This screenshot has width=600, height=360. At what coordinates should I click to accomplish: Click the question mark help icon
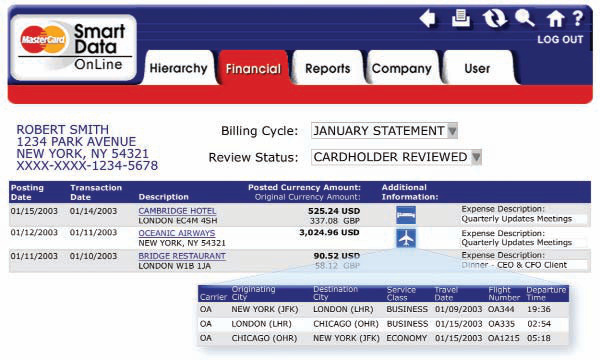[578, 18]
